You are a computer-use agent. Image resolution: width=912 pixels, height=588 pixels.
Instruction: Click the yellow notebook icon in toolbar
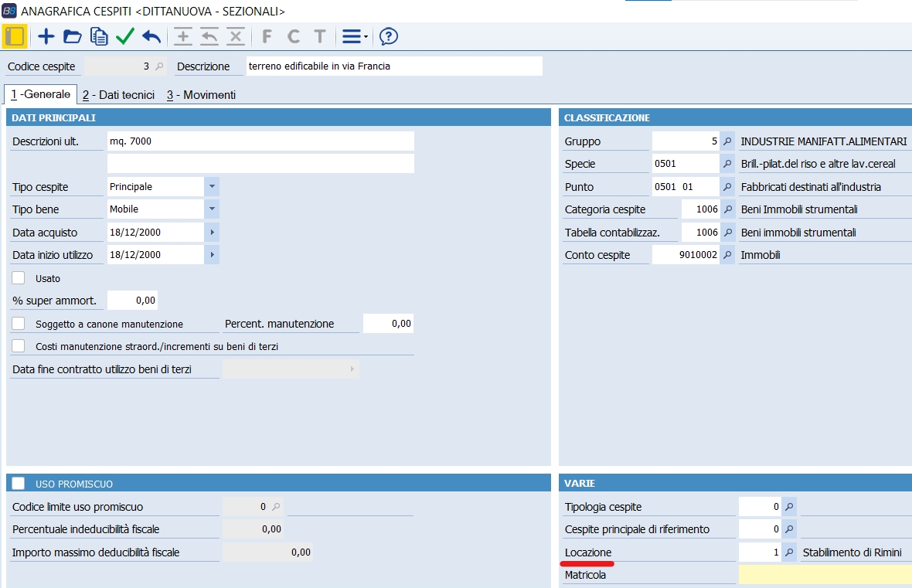[x=15, y=36]
